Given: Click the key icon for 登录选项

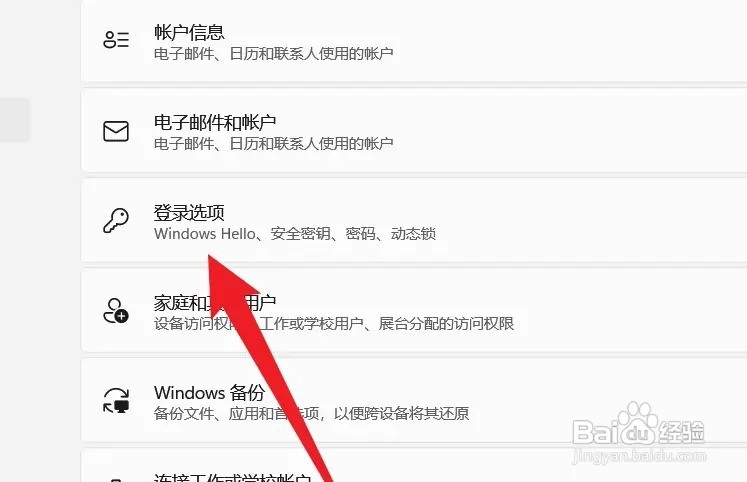Looking at the screenshot, I should (x=116, y=221).
